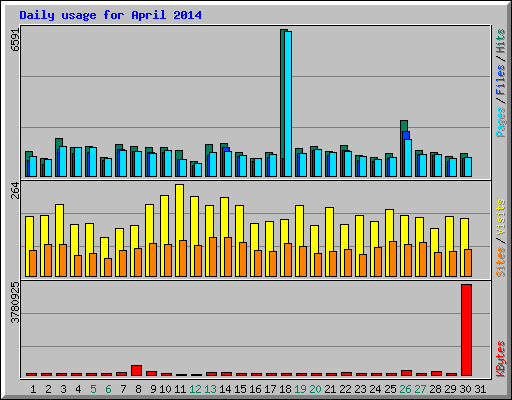Click day label 11 on the x-axis

[x=180, y=389]
